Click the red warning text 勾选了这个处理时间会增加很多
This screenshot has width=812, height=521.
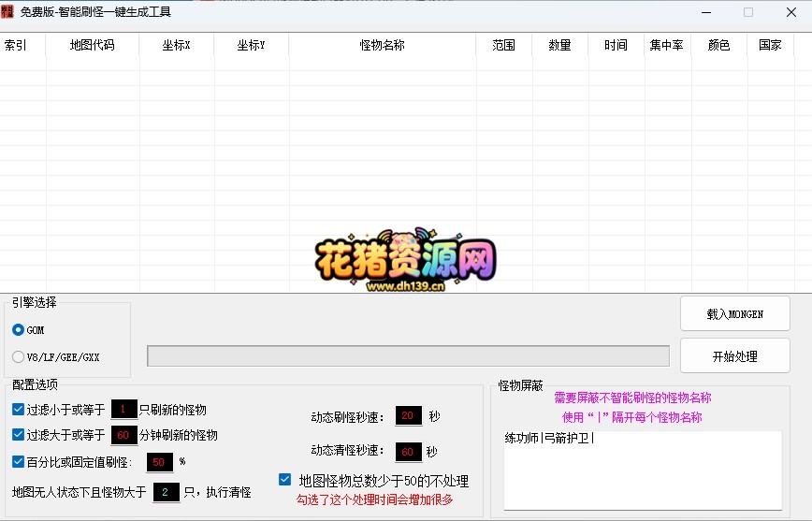(x=375, y=499)
